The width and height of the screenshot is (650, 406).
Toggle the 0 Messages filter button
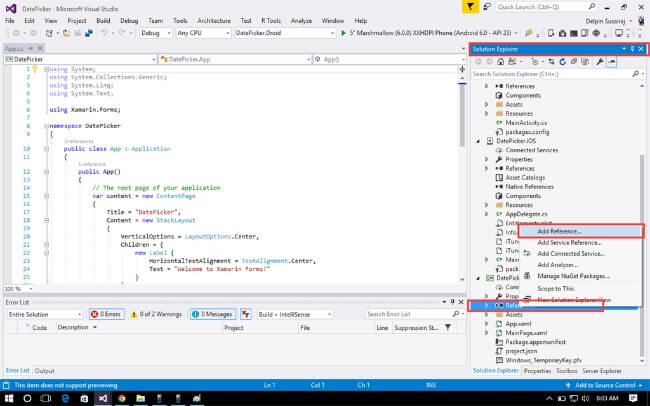[216, 314]
